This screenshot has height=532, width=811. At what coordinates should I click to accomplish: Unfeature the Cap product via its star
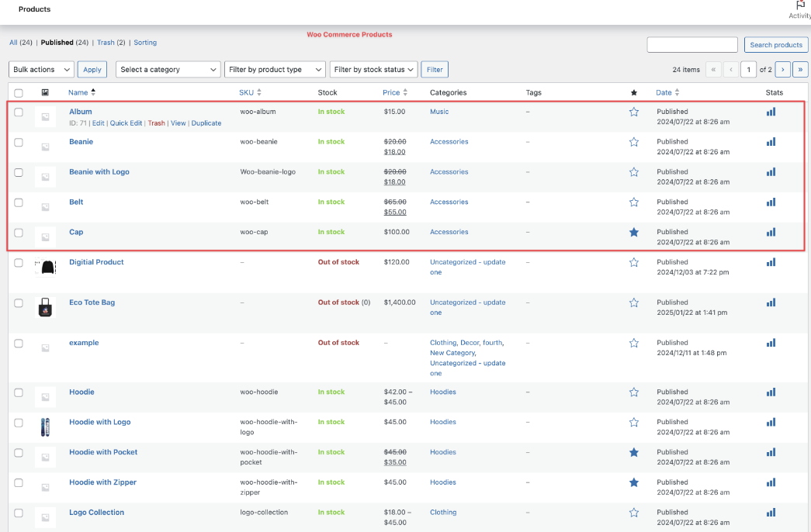(634, 233)
